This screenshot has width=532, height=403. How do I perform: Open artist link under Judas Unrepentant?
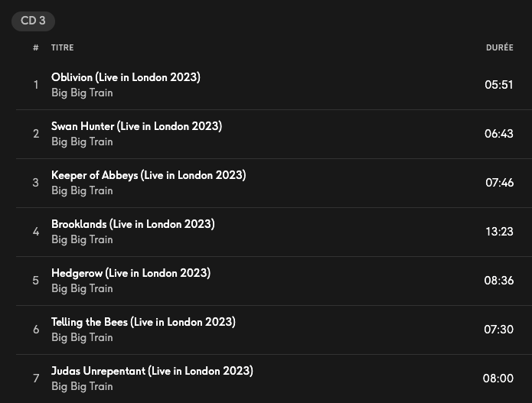pos(82,387)
